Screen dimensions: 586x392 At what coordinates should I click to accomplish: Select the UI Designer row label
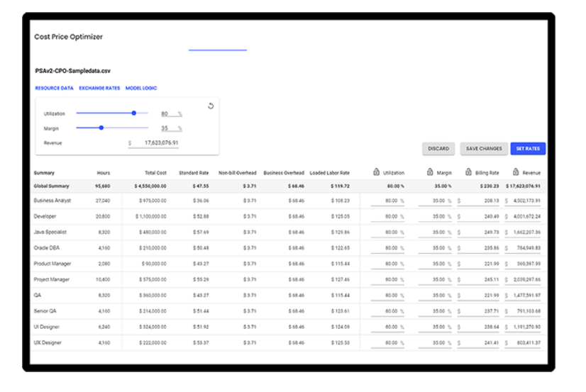[47, 327]
